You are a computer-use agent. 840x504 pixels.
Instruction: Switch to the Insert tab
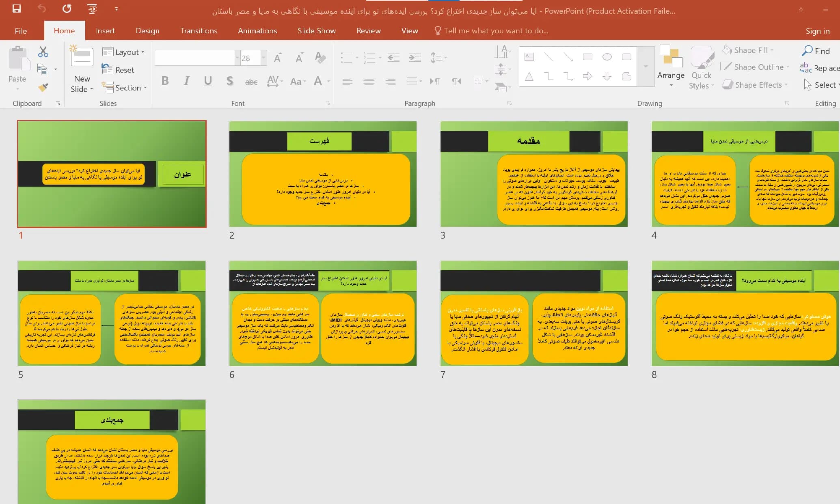tap(105, 31)
